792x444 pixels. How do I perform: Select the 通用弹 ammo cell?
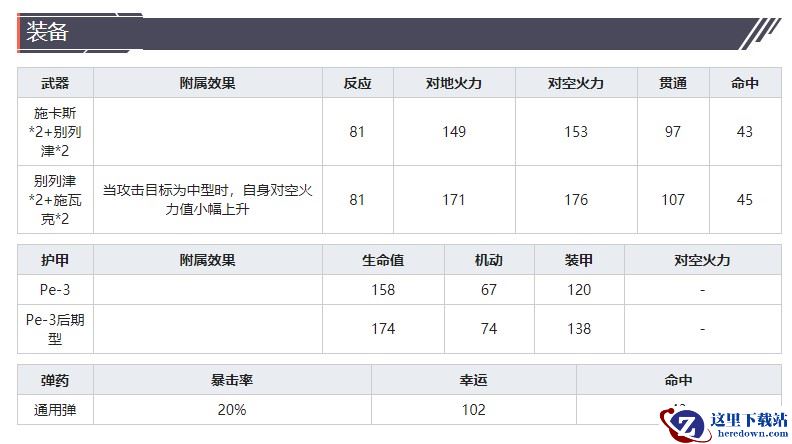(55, 409)
